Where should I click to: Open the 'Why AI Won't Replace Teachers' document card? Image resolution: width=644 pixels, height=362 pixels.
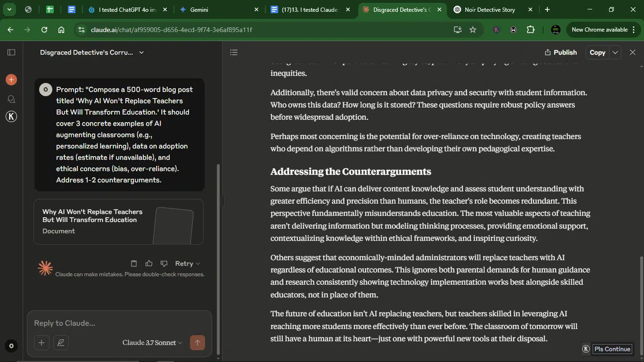118,222
